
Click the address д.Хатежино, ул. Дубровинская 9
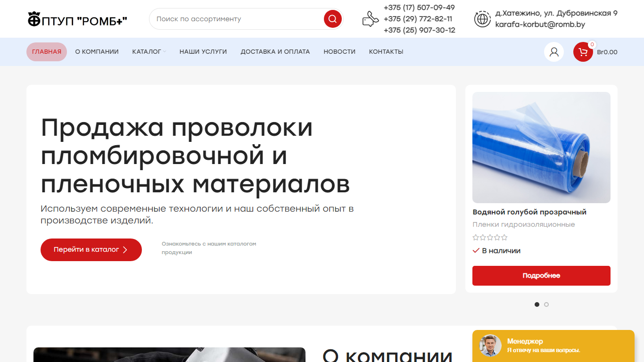pos(556,13)
